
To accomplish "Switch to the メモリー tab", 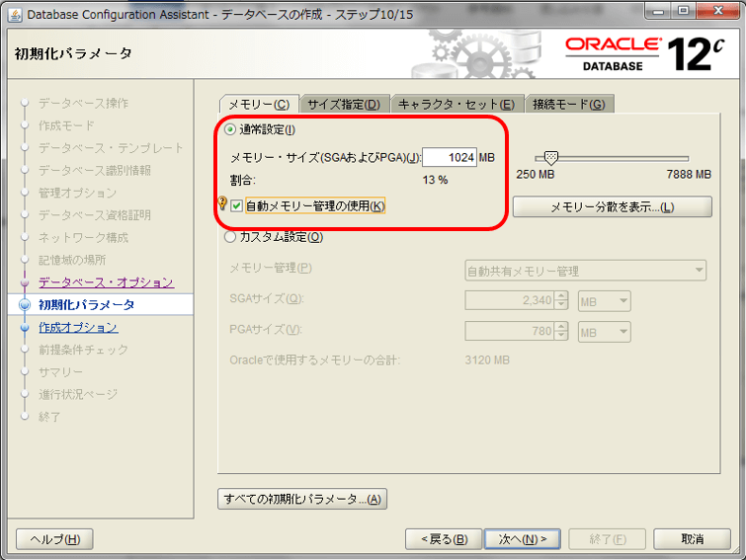I will click(259, 104).
